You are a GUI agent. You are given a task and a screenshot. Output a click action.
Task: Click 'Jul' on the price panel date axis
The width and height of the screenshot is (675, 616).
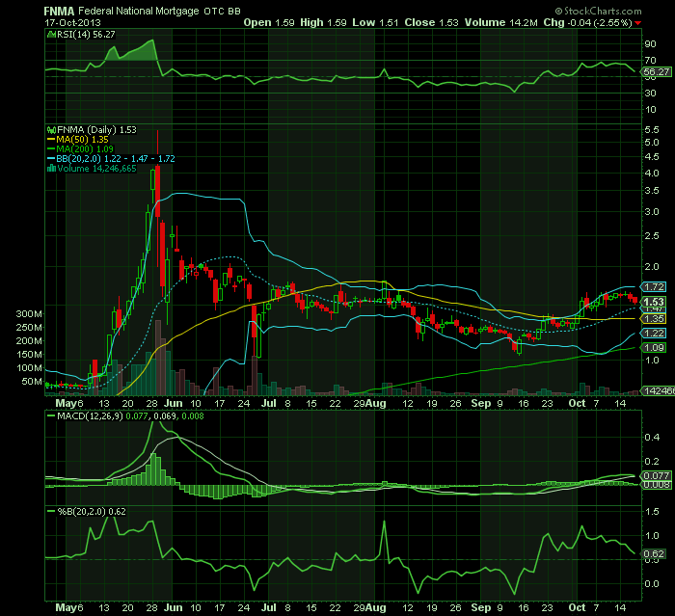point(269,403)
